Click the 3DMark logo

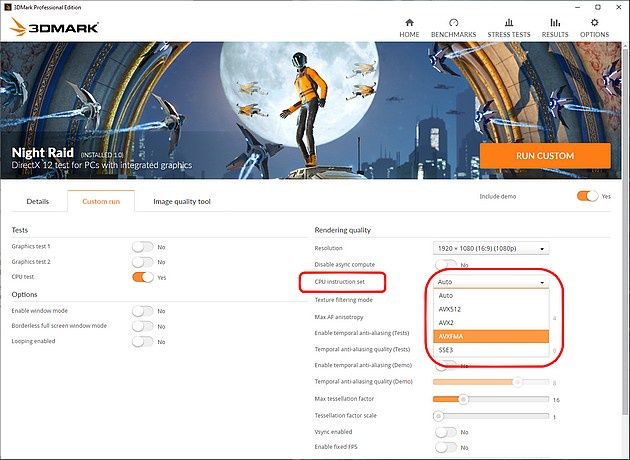[x=54, y=27]
